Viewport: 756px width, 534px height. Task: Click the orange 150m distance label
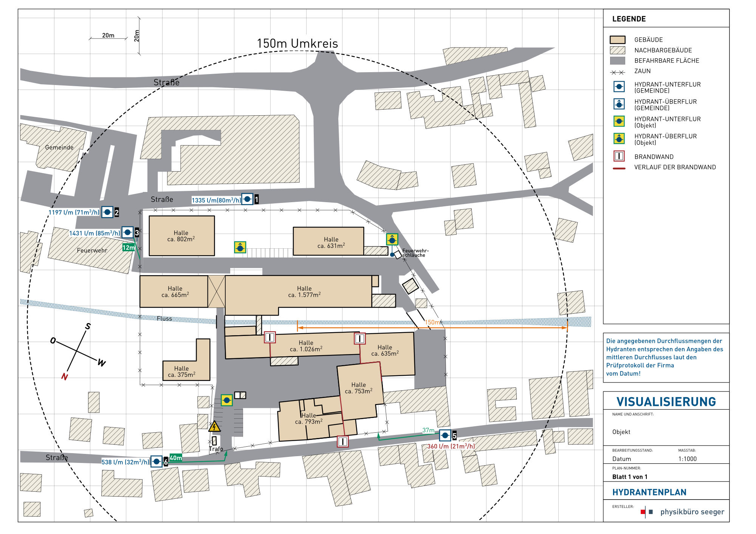click(x=432, y=322)
